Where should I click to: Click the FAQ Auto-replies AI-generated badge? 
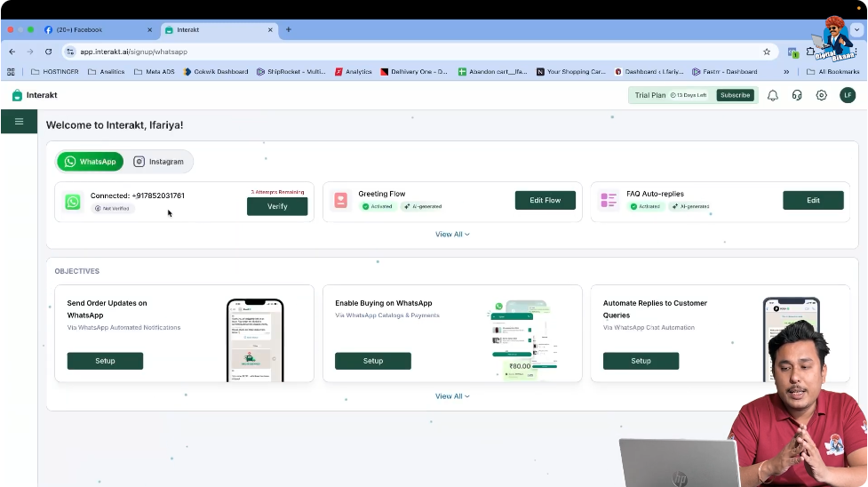pos(691,206)
